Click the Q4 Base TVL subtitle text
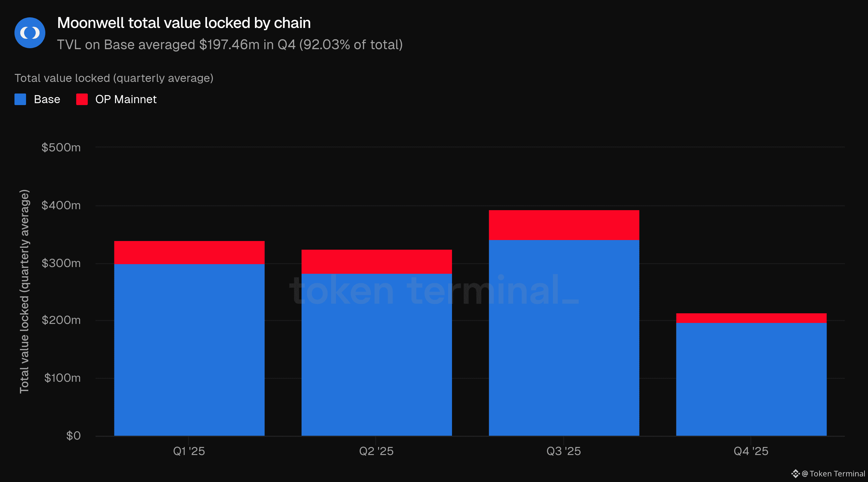 point(230,45)
